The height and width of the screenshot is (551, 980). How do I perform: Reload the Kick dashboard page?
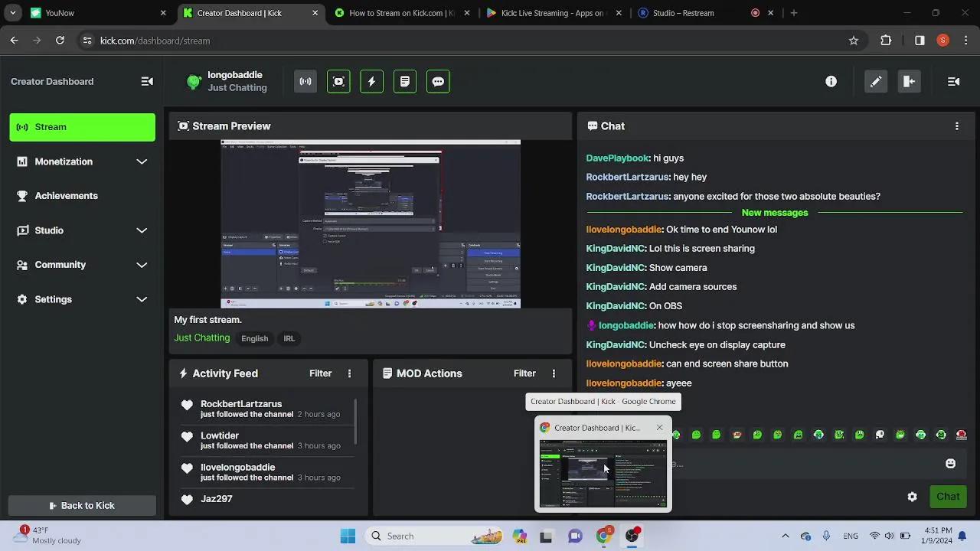click(x=60, y=41)
